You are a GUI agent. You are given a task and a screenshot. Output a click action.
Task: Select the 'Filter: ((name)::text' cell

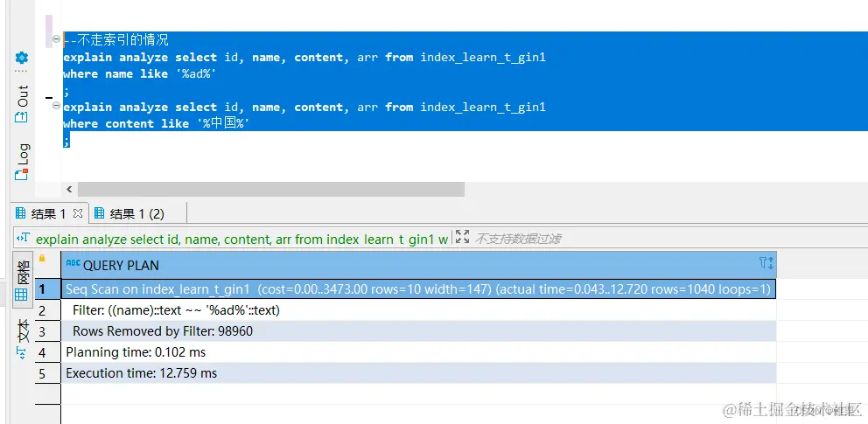point(418,310)
